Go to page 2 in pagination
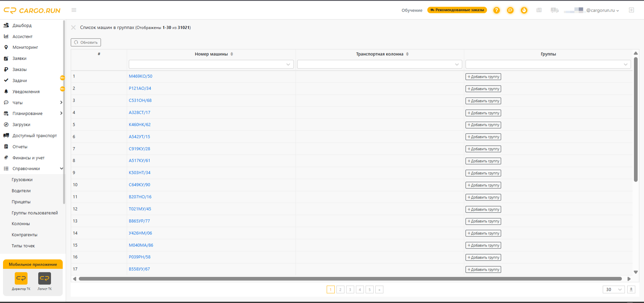The height and width of the screenshot is (303, 644). click(340, 290)
